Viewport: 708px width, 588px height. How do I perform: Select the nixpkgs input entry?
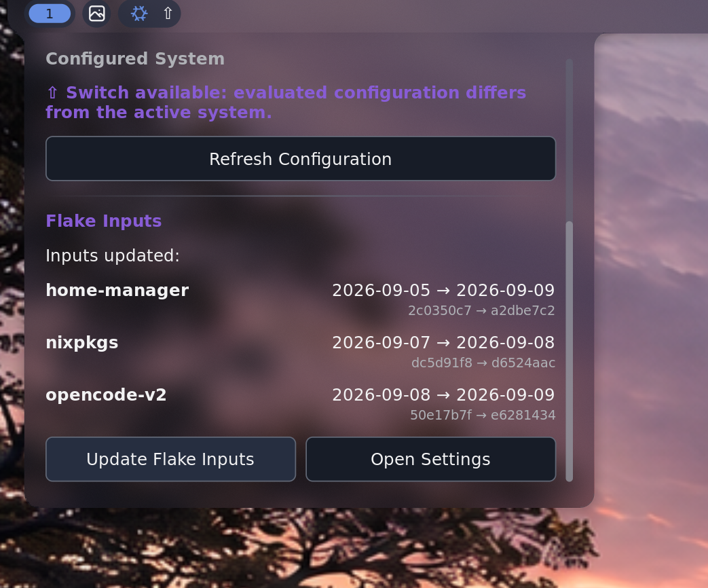tap(301, 352)
